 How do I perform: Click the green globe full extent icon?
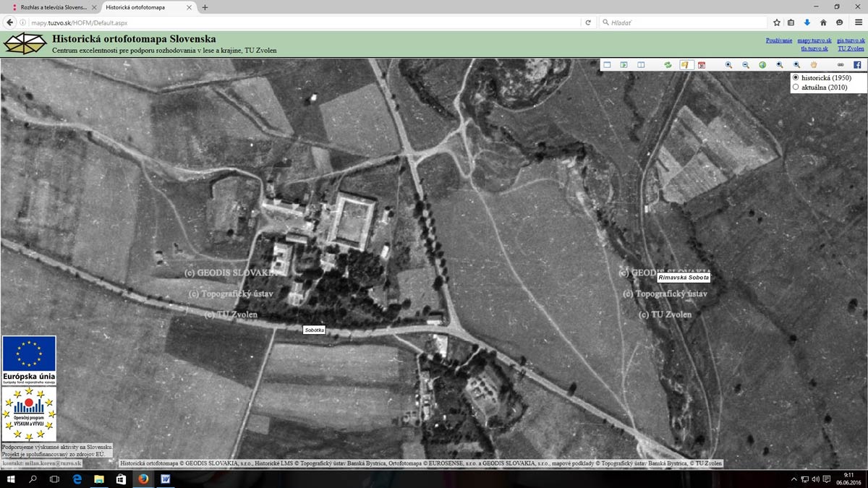point(762,65)
